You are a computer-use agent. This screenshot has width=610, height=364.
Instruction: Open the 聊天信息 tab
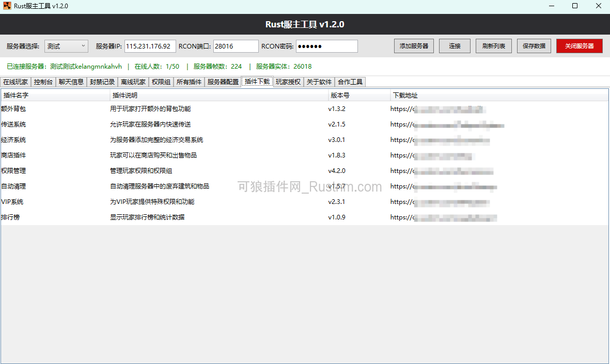point(71,82)
